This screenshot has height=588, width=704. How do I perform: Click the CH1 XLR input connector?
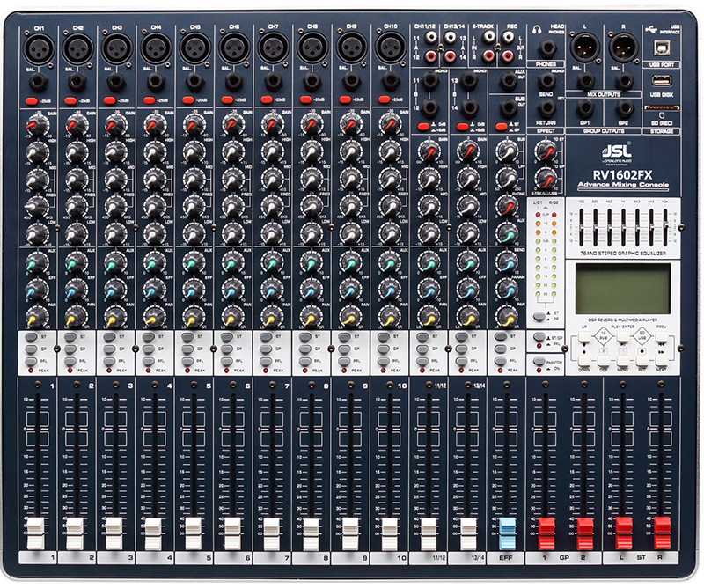pyautogui.click(x=37, y=46)
